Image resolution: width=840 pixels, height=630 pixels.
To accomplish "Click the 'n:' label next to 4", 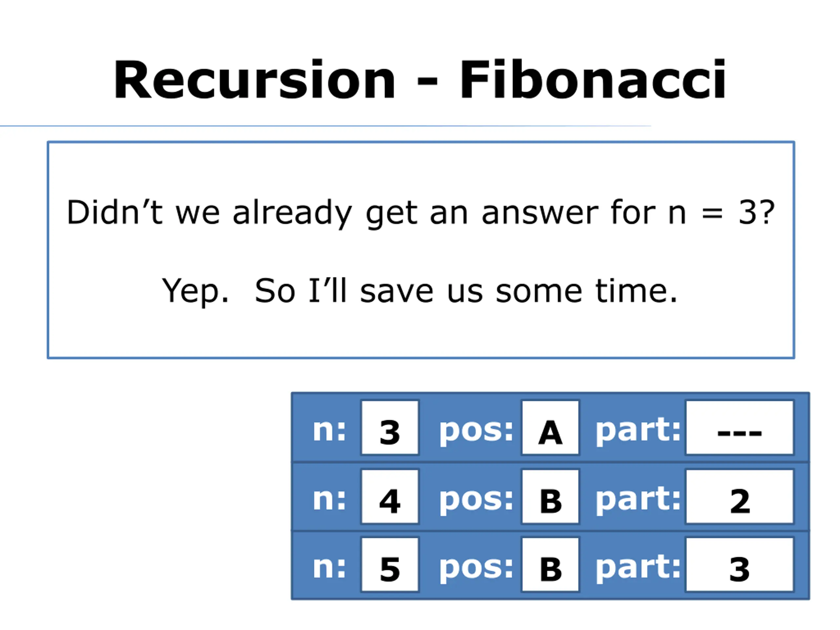I will (329, 500).
